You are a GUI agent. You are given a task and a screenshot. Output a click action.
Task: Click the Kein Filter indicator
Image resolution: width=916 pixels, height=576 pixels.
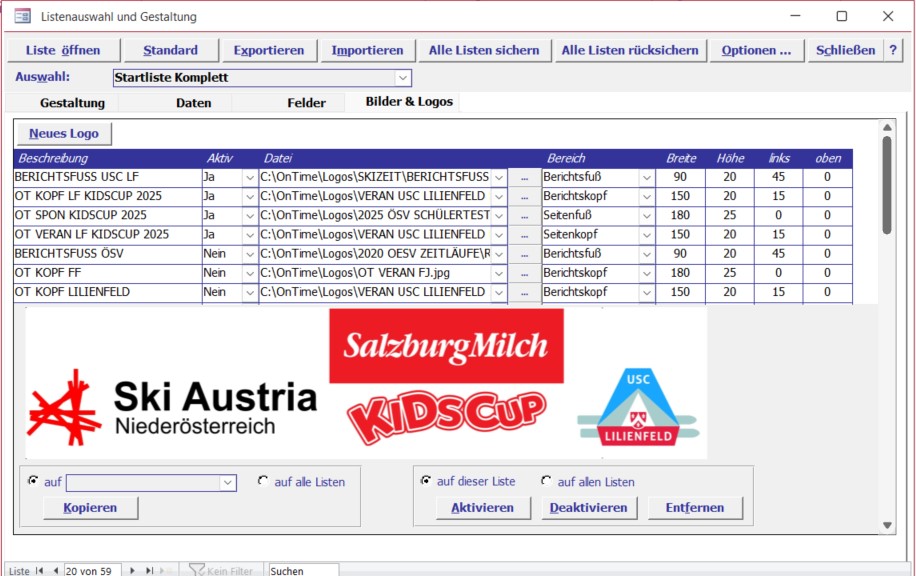(221, 571)
